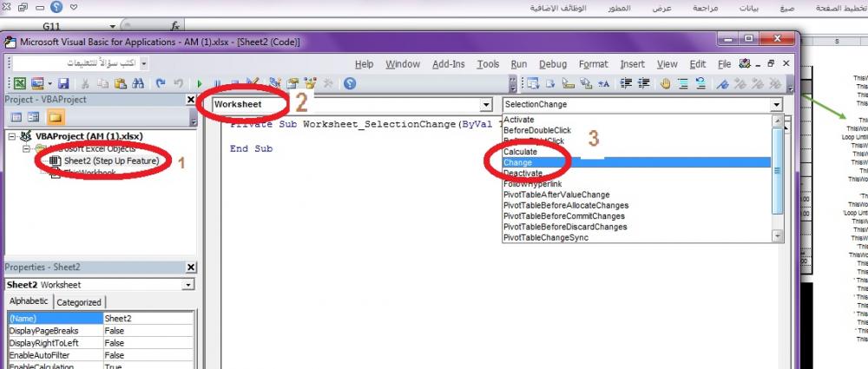Open the View menu
This screenshot has height=369, width=868.
(667, 64)
